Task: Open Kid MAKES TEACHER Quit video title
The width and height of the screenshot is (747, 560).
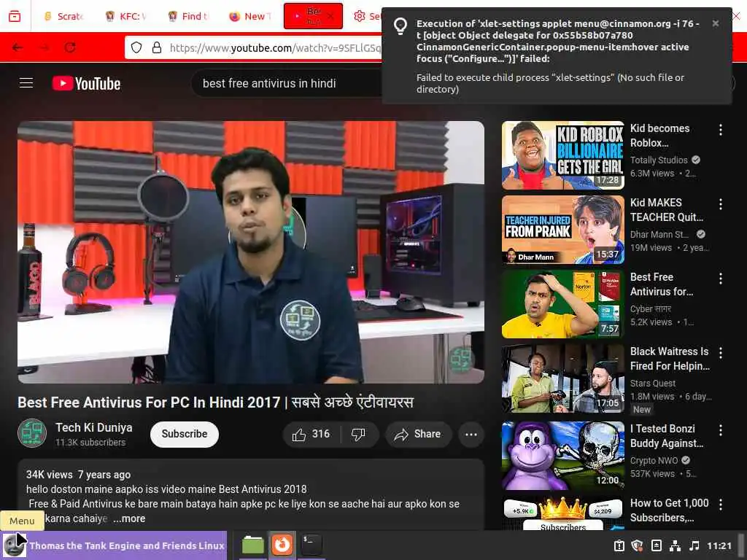Action: pyautogui.click(x=667, y=210)
